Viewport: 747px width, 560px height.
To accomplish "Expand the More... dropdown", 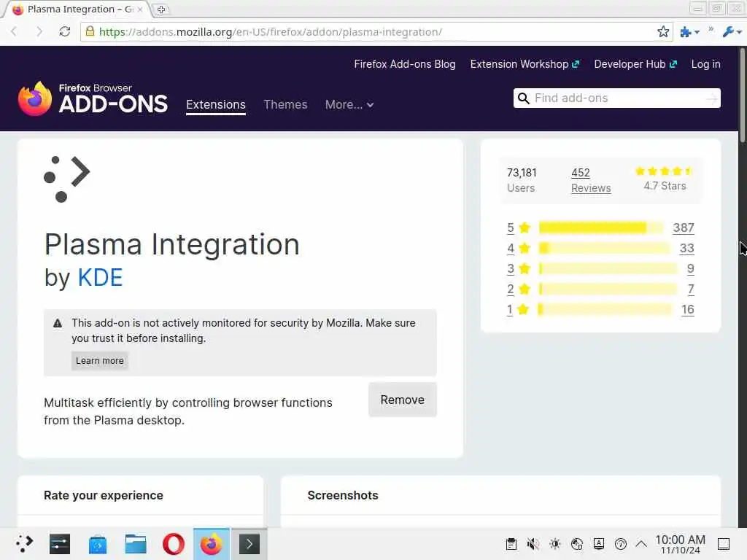I will click(x=349, y=105).
